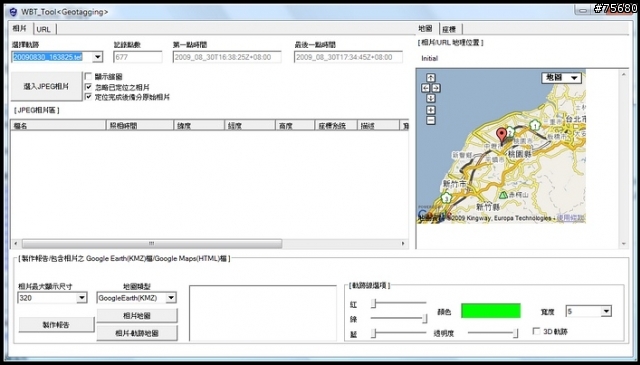Click the photo list scroll right arrow
640x365 pixels.
(x=403, y=243)
